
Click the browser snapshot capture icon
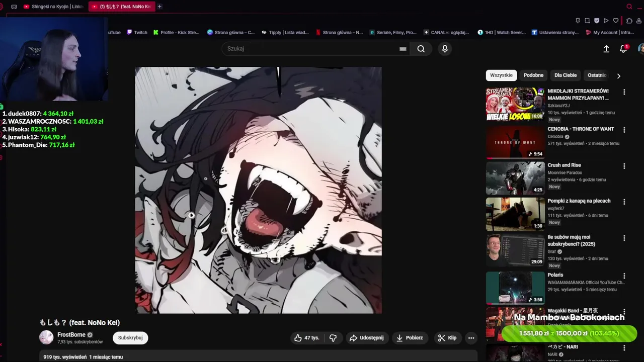tap(587, 21)
